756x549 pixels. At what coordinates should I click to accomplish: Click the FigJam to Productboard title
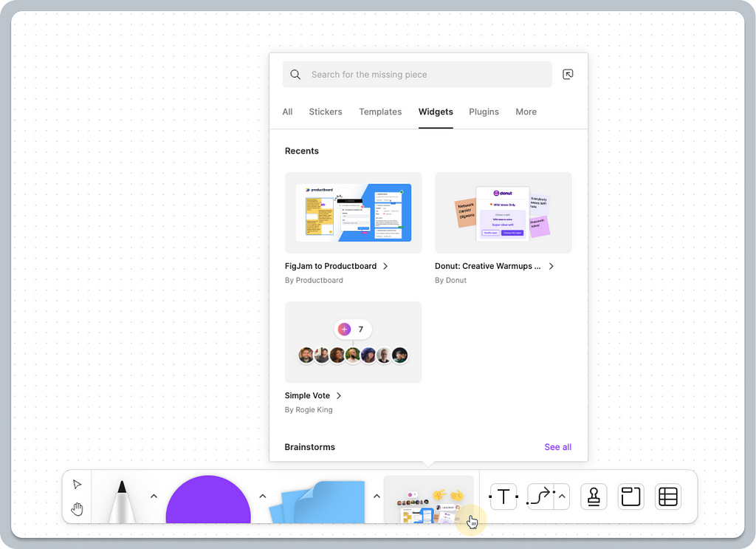331,266
